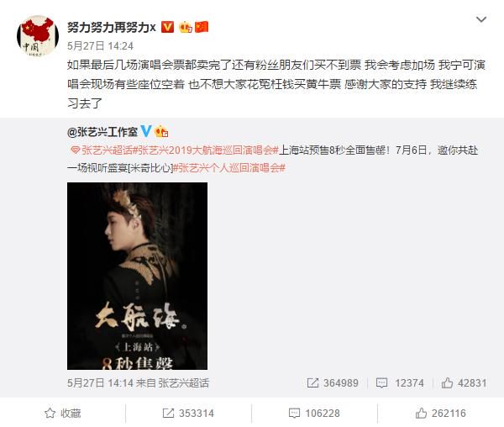Viewport: 504px width, 427px height.
Task: Like the original post with 42831 likes
Action: (x=464, y=383)
